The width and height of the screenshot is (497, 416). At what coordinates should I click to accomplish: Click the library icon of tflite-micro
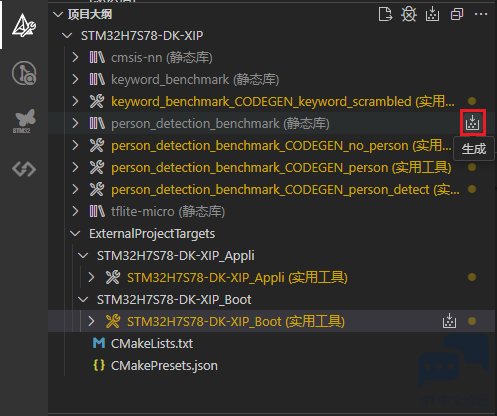[97, 211]
